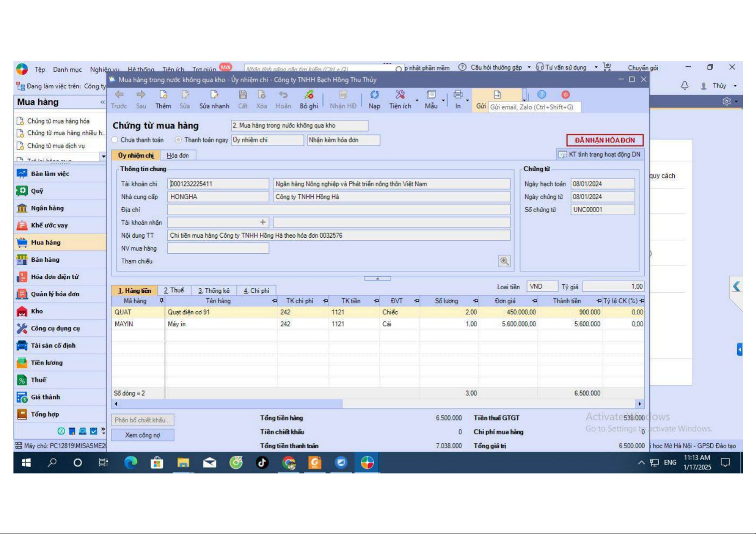Screen dimensions: 756x534
Task: Click the Nội dung TT input field
Action: point(339,235)
